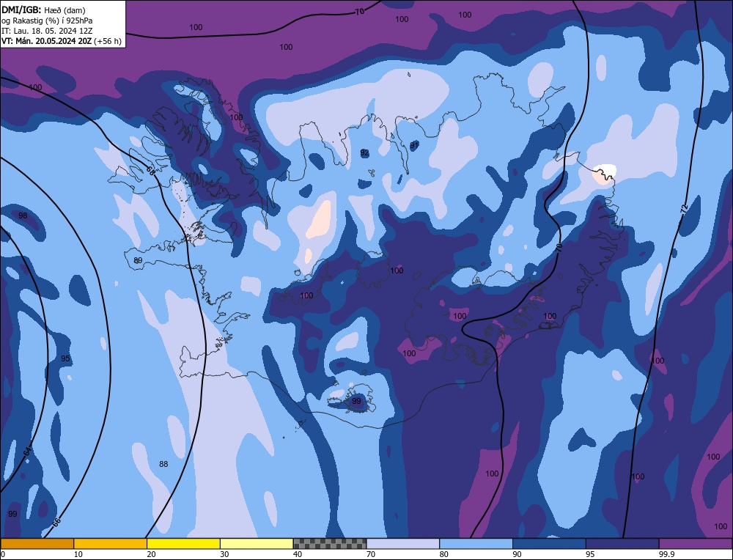
Task: Click the 'DMI/IGB: Hæð (dam)' title line
Action: (x=43, y=10)
